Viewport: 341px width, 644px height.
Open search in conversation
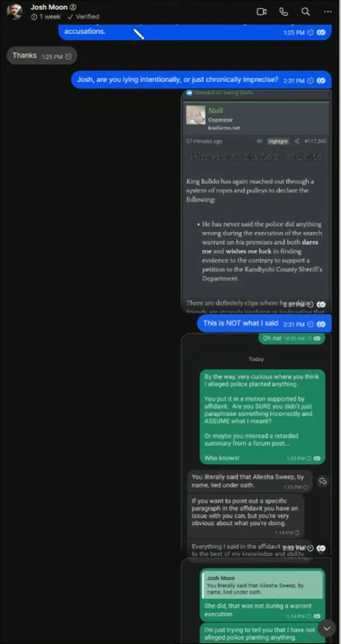coord(305,12)
